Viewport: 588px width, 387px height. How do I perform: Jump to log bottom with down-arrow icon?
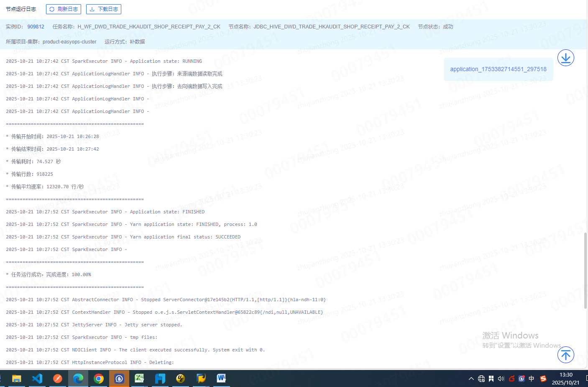[x=565, y=58]
